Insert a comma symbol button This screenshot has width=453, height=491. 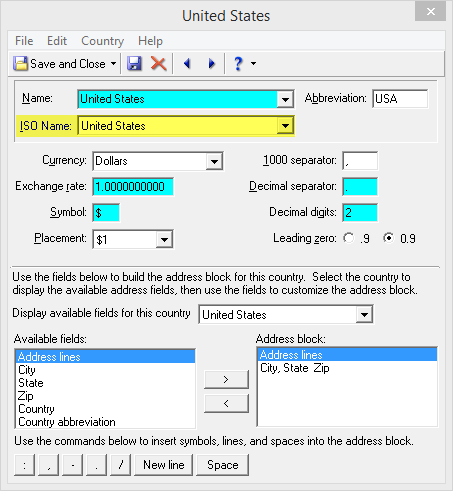tap(49, 465)
